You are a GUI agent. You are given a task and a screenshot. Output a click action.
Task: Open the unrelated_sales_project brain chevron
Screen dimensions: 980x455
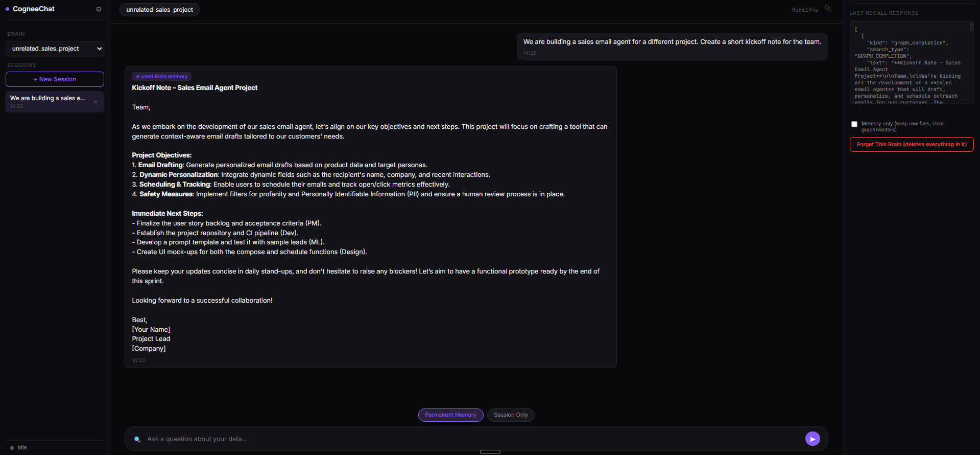[99, 49]
